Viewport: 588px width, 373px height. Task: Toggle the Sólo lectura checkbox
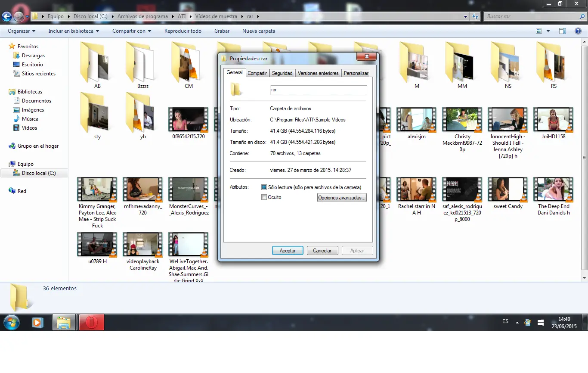pos(264,187)
